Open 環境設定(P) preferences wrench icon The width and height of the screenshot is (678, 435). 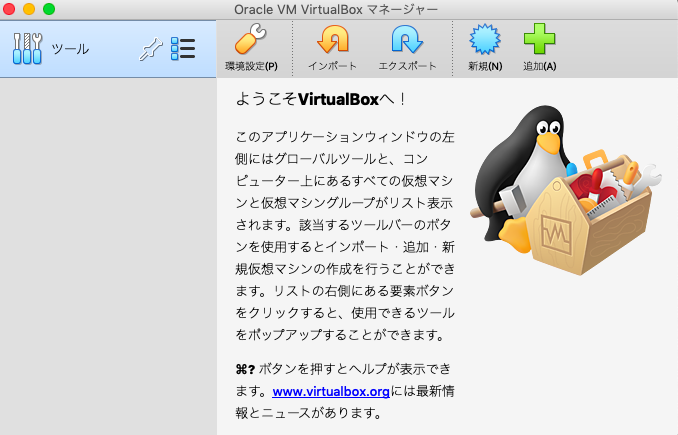coord(251,39)
